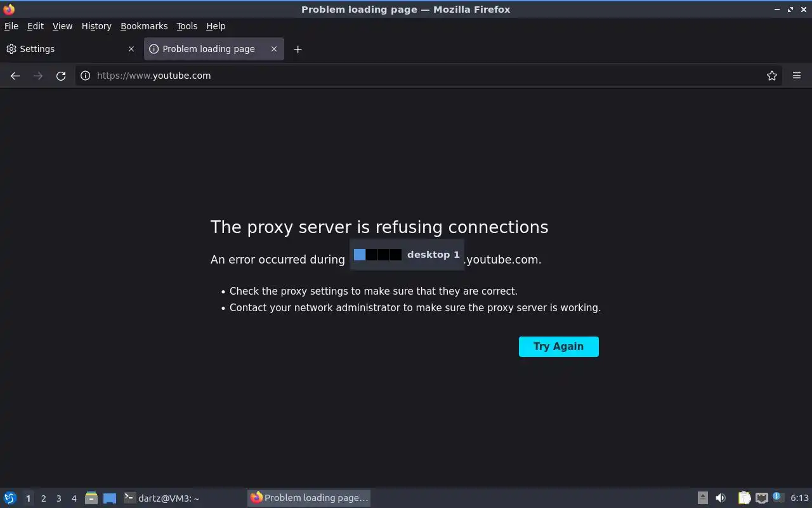Click the 6:13 clock in the panel
The height and width of the screenshot is (508, 812).
(799, 498)
